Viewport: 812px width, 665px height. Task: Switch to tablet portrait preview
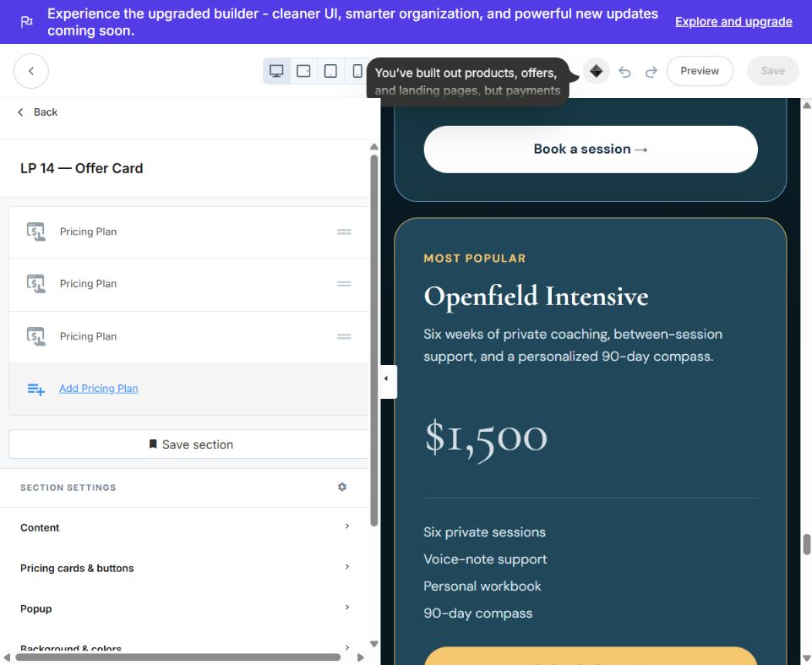tap(330, 71)
